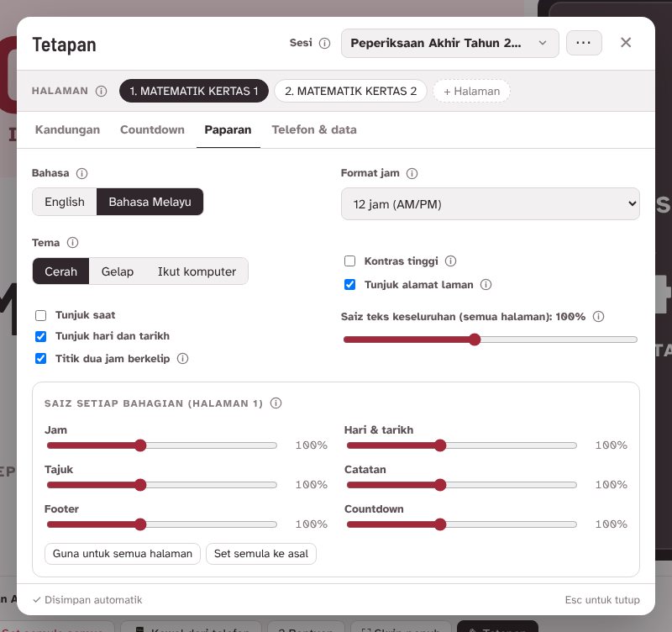Close the Tetapan dialog with X

(x=626, y=43)
